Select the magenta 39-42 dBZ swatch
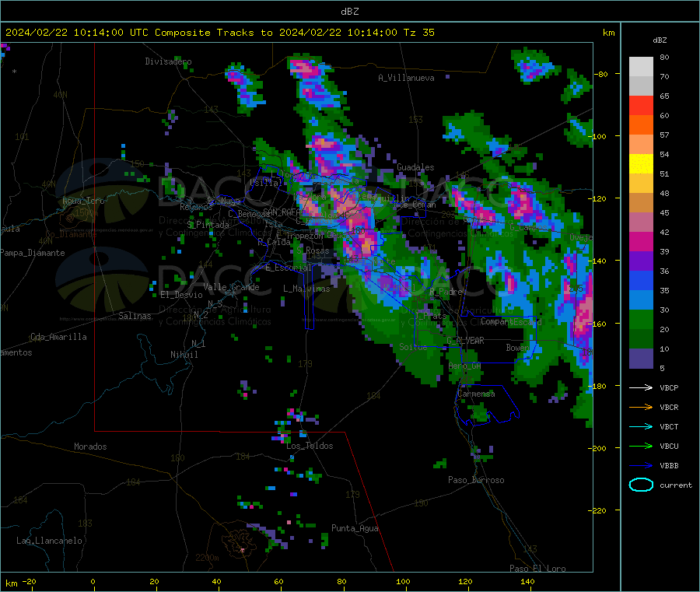This screenshot has width=700, height=592. click(641, 241)
